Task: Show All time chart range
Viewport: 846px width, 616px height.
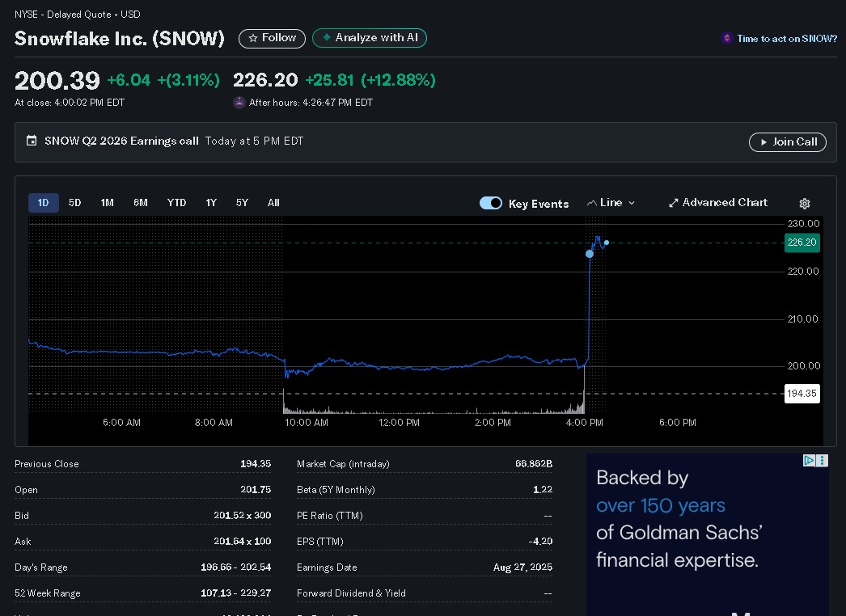Action: pyautogui.click(x=273, y=203)
